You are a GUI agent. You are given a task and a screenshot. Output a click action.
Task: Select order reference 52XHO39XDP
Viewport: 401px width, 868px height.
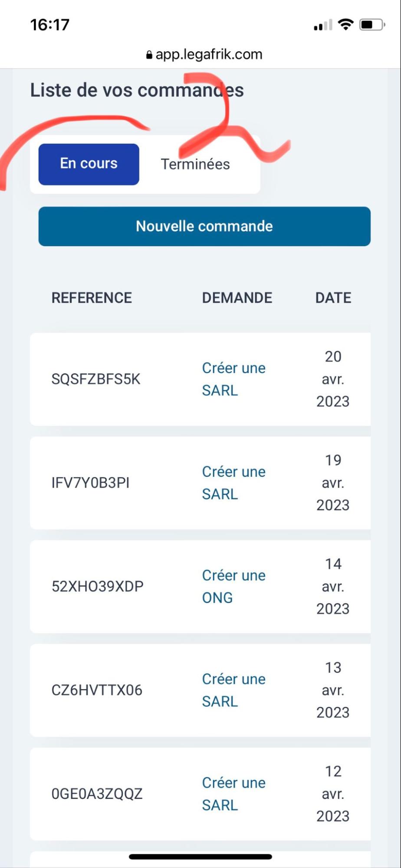[x=98, y=587]
